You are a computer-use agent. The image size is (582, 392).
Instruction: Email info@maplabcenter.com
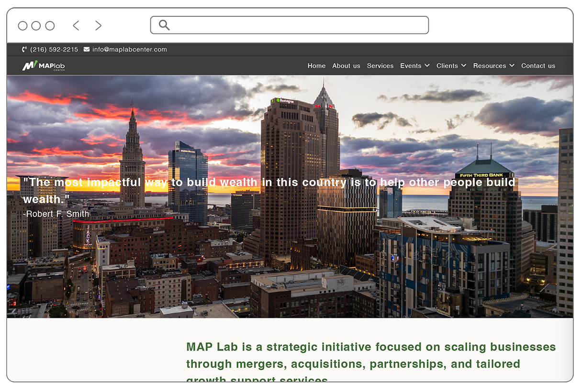[130, 49]
